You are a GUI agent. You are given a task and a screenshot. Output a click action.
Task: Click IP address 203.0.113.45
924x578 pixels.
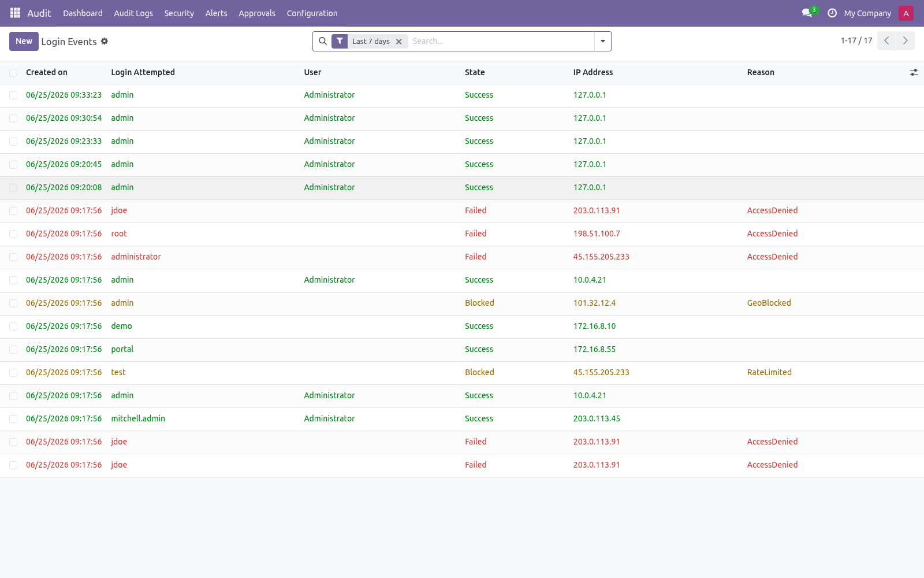pyautogui.click(x=597, y=418)
